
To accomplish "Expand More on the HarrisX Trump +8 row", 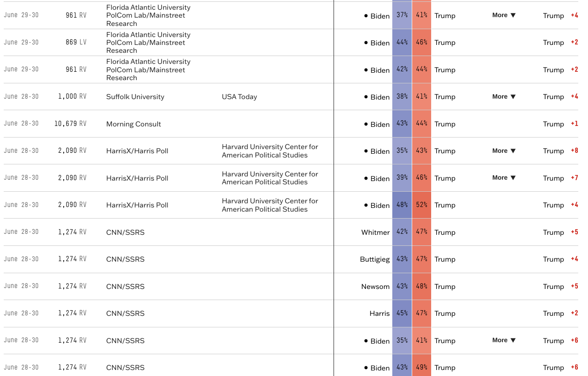I will click(x=504, y=151).
